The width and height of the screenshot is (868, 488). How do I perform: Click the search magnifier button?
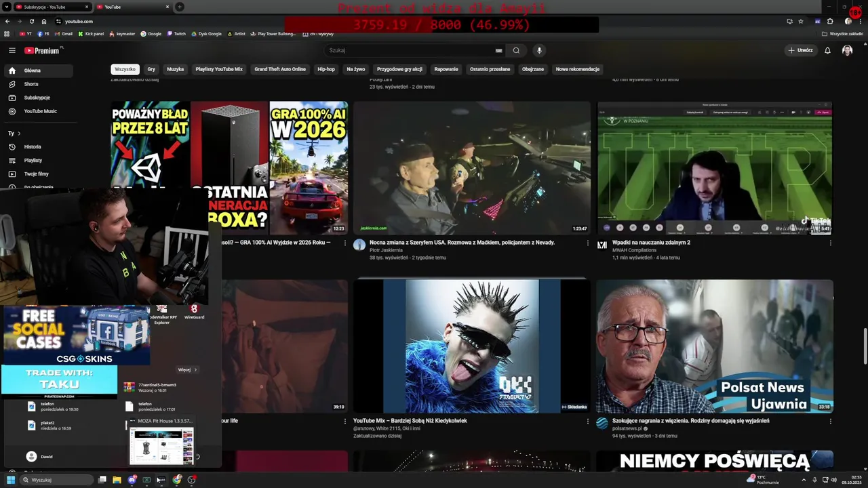point(516,50)
